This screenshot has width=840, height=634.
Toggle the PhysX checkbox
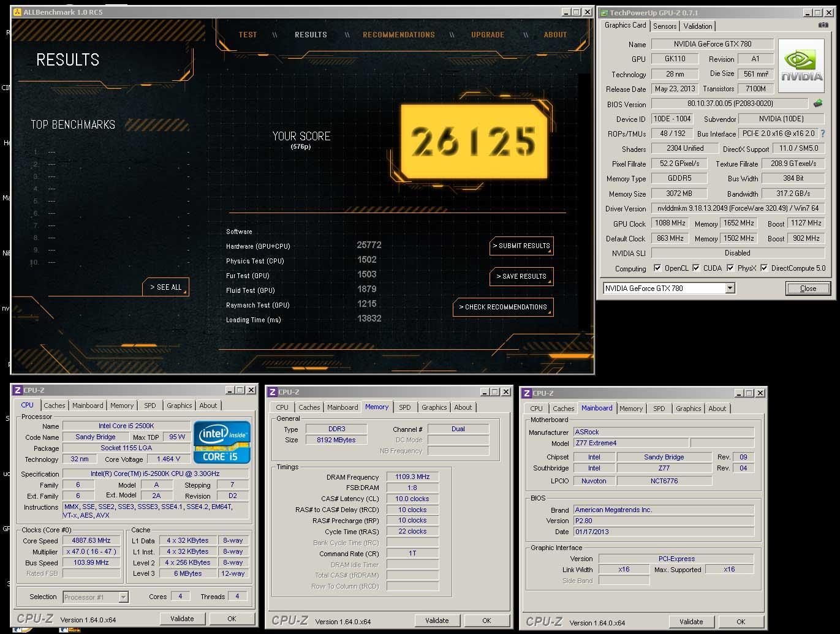click(730, 268)
